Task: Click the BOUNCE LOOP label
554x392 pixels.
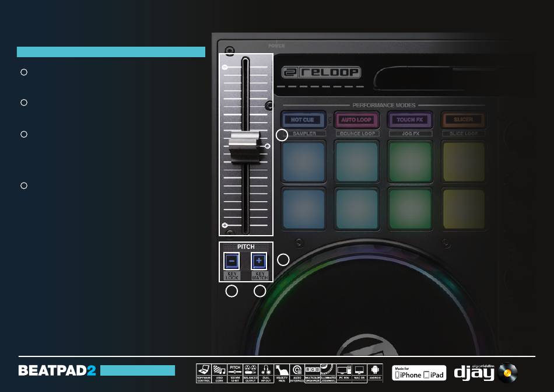Action: (357, 134)
